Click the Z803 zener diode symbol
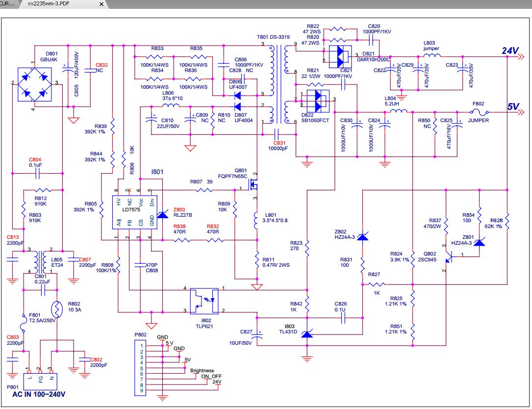The height and width of the screenshot is (409, 532). point(162,214)
